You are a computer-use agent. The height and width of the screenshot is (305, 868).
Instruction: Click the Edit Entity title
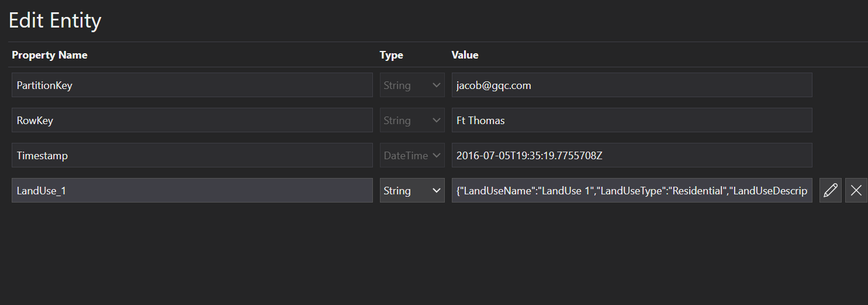point(55,20)
